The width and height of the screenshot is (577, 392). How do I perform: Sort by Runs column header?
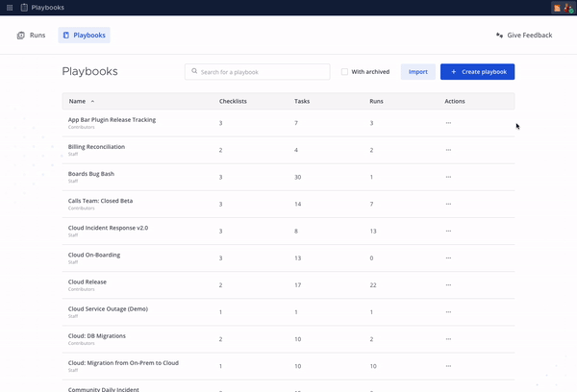[x=376, y=101]
